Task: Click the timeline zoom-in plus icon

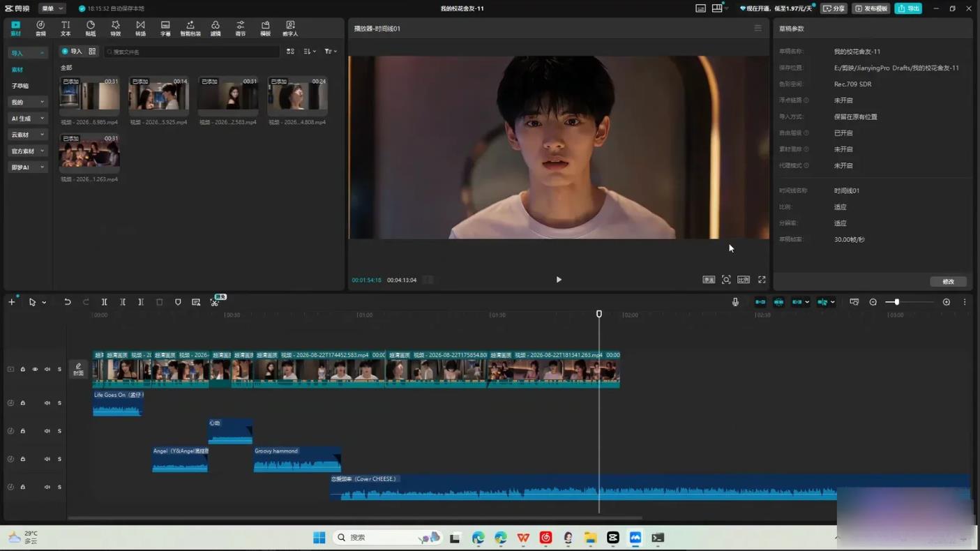Action: (x=947, y=302)
